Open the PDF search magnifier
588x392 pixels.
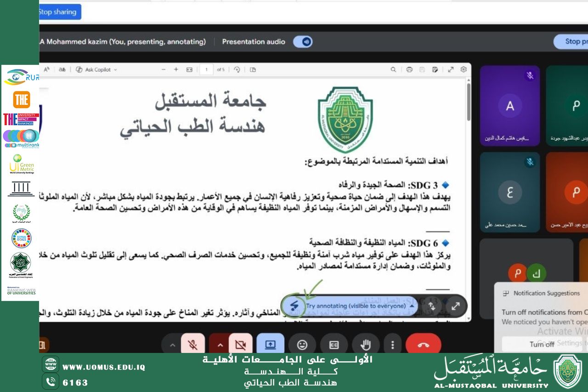point(393,69)
